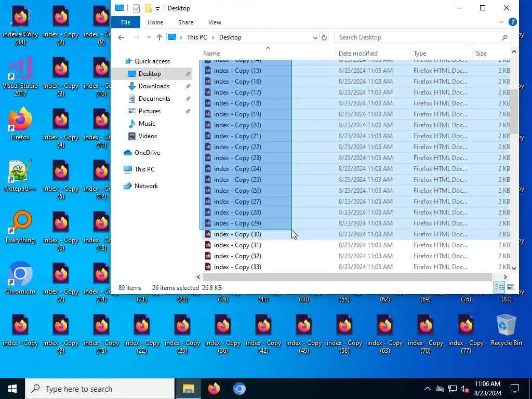Sort by Date modified column header
532x399 pixels.
[x=373, y=54]
